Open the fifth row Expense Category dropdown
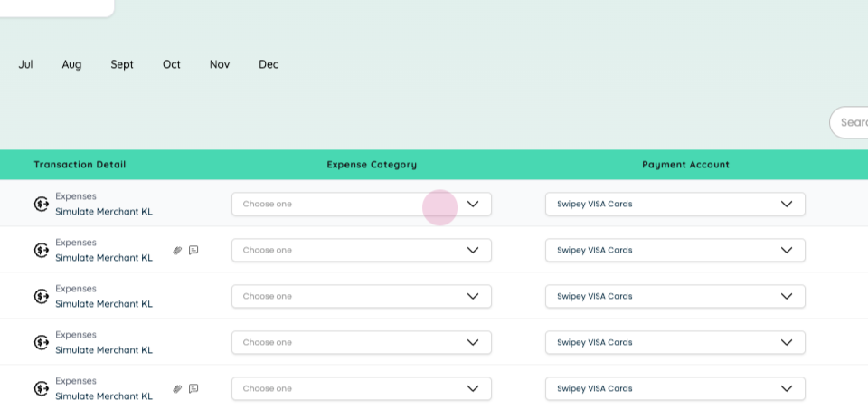868x410 pixels. pos(362,389)
